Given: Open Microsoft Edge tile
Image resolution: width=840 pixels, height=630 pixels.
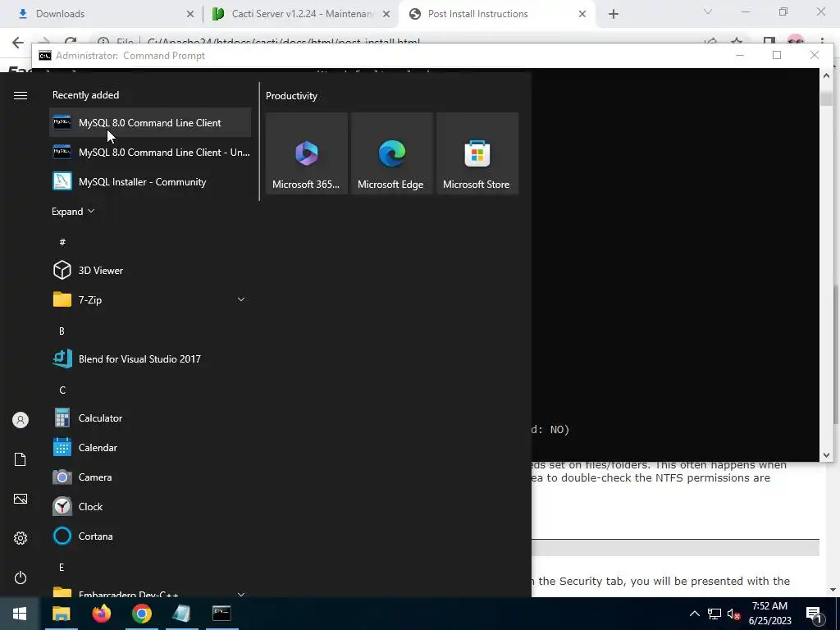Looking at the screenshot, I should tap(391, 153).
